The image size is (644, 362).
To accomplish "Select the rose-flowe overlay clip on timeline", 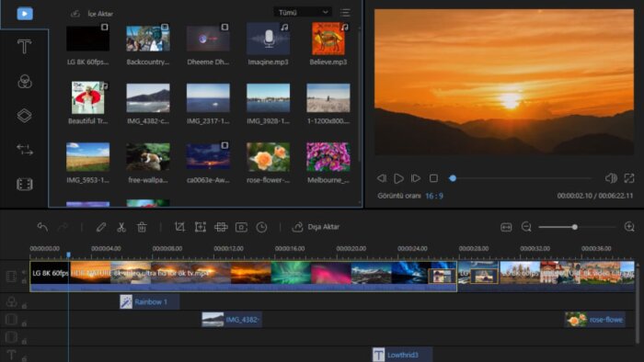I will tap(594, 320).
